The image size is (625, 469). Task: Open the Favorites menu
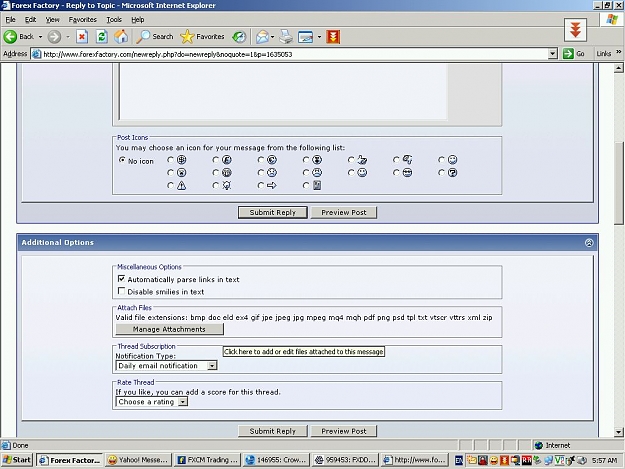(83, 20)
